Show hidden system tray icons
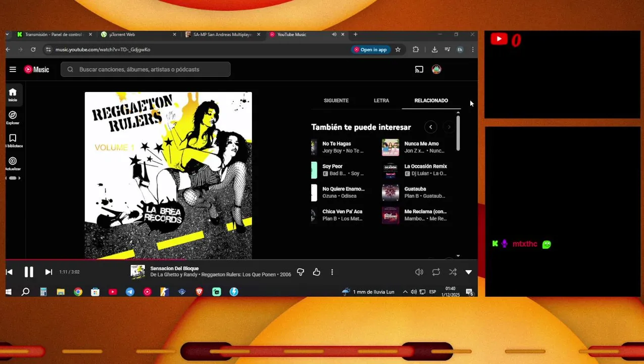This screenshot has width=644, height=364. (x=405, y=292)
